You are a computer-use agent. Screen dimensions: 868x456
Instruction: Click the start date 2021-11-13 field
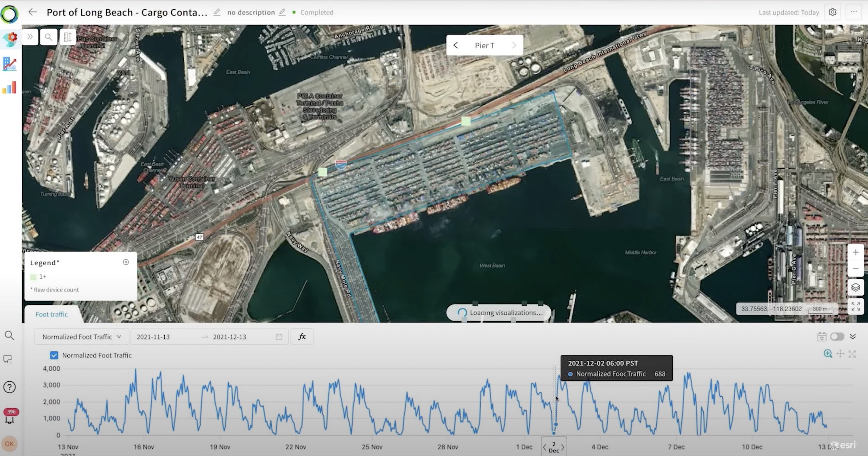tap(153, 337)
